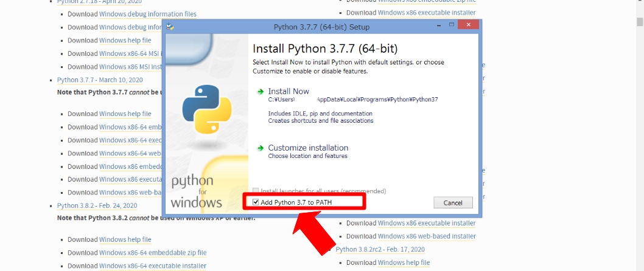Open Windows help file link under Python 3.7.7

tap(125, 114)
